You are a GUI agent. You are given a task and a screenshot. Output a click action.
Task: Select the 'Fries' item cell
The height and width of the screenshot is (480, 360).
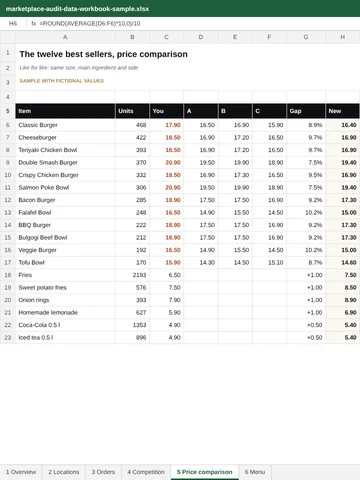point(65,275)
